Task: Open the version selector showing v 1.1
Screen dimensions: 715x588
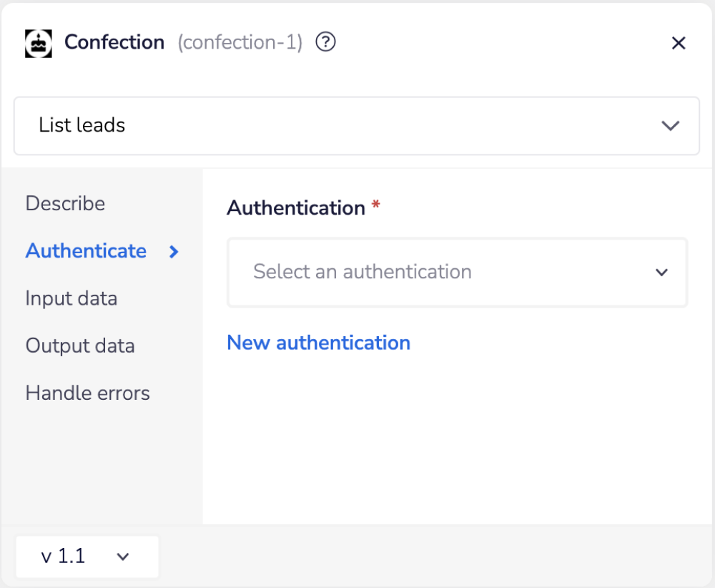Action: coord(86,557)
